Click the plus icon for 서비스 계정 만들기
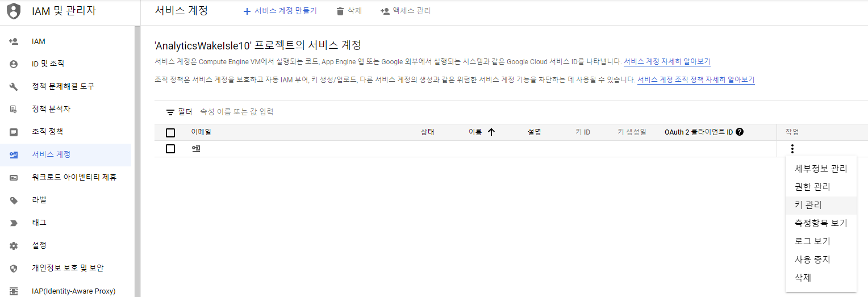The image size is (868, 297). tap(247, 11)
